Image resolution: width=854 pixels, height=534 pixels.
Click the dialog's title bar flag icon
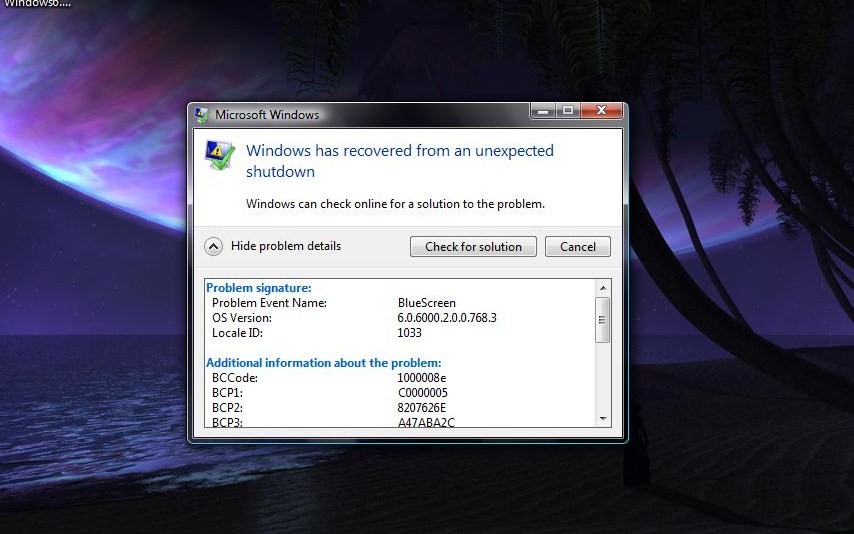click(202, 114)
